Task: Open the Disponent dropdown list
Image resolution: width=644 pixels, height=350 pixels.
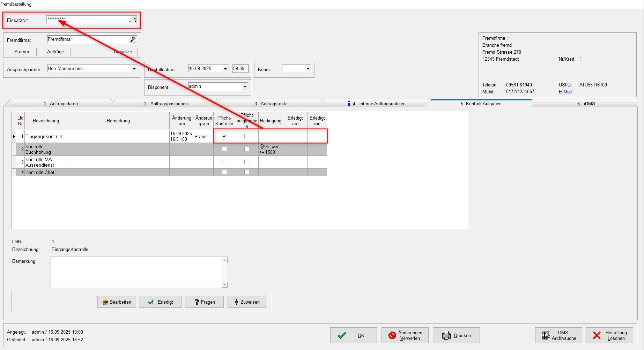Action: [x=245, y=86]
